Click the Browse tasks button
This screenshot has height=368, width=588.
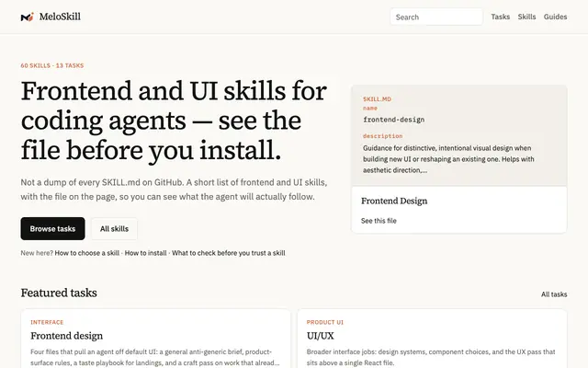(52, 229)
